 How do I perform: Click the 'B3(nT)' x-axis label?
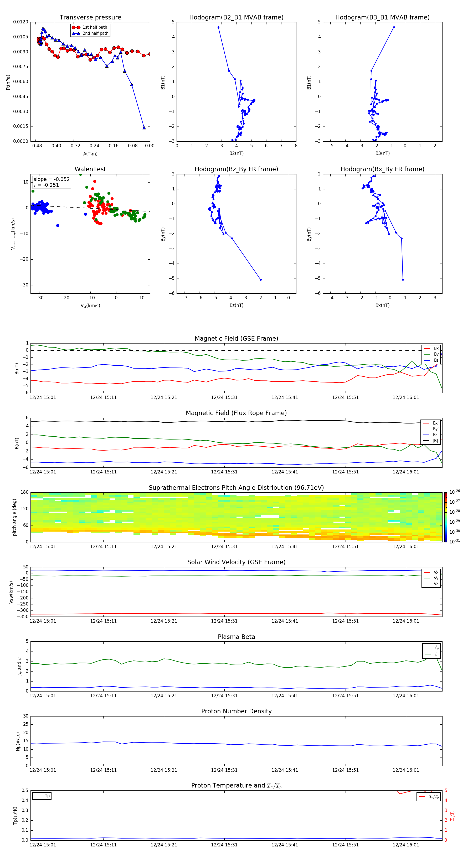click(x=382, y=153)
